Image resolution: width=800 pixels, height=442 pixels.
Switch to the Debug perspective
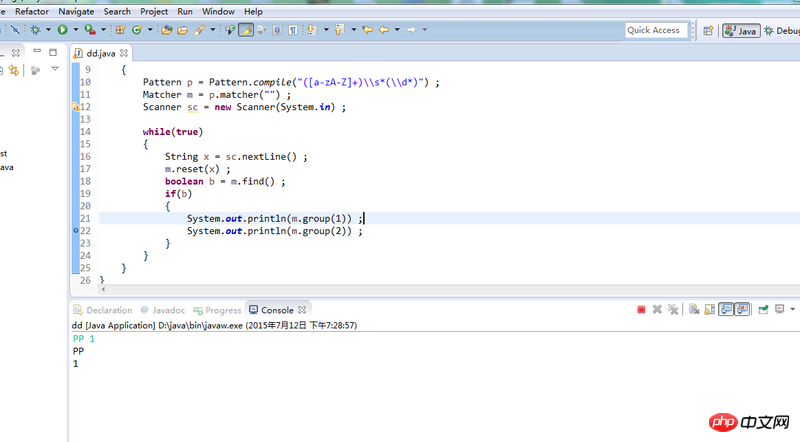782,31
